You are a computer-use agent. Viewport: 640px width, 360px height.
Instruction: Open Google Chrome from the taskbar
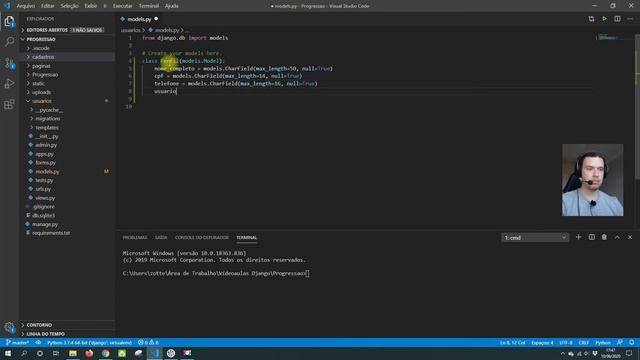click(x=105, y=353)
